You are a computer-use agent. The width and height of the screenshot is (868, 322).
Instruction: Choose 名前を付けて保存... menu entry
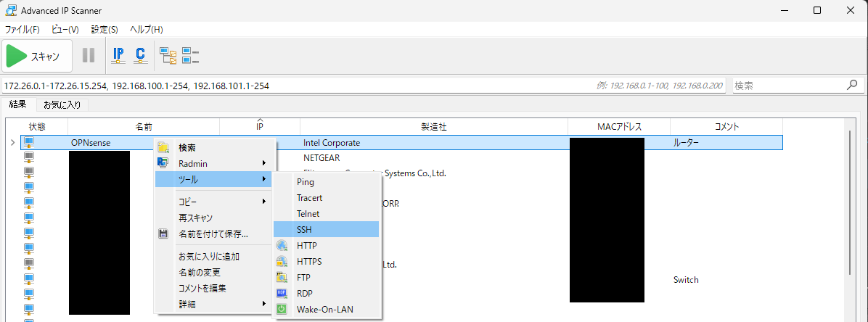[215, 234]
